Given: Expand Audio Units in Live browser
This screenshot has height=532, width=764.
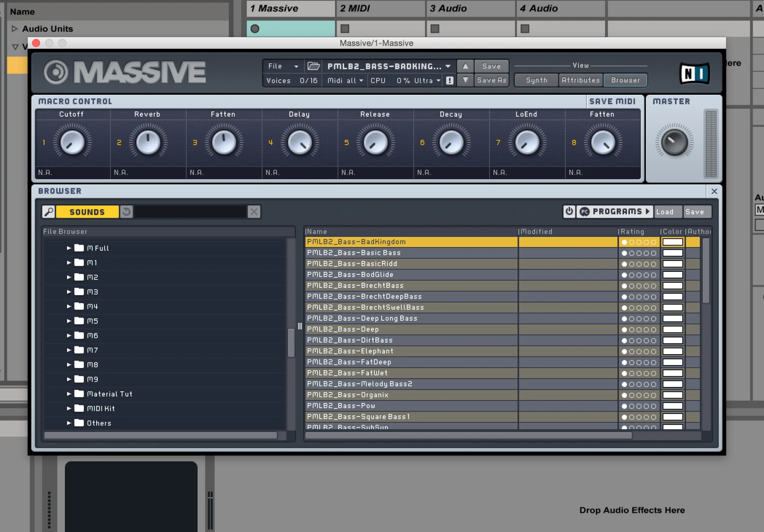Looking at the screenshot, I should pos(15,29).
